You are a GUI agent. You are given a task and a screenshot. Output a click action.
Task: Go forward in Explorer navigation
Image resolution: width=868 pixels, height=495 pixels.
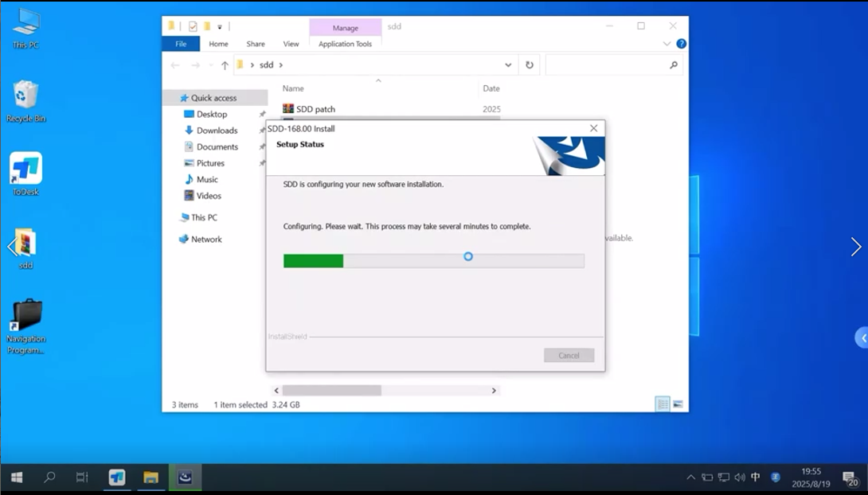click(x=195, y=65)
